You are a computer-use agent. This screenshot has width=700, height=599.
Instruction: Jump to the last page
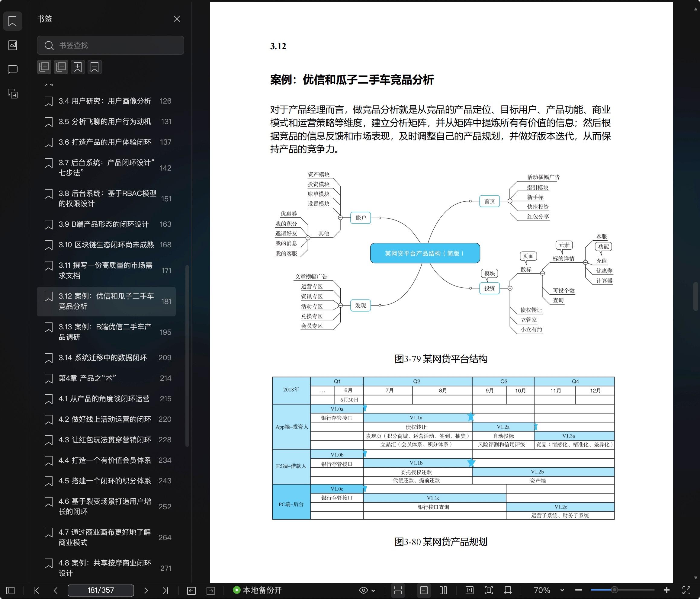tap(165, 591)
